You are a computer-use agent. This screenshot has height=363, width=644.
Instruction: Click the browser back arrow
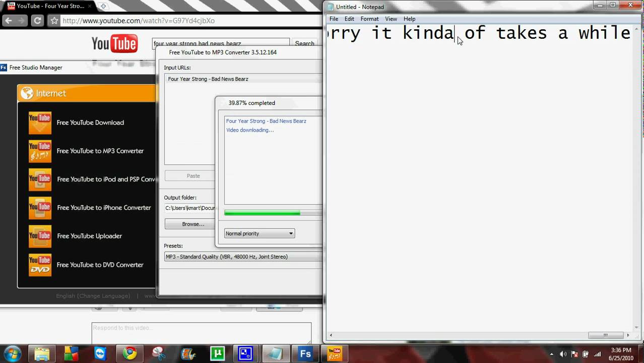(8, 21)
